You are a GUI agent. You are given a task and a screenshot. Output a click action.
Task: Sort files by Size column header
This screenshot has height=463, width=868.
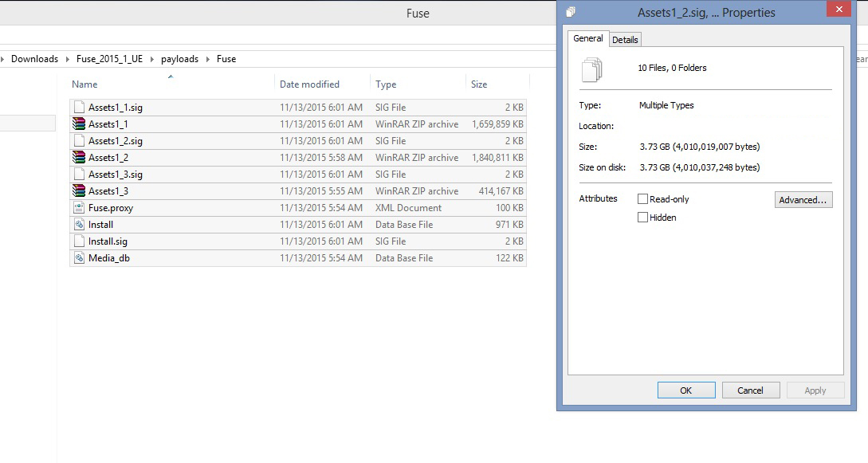tap(479, 84)
